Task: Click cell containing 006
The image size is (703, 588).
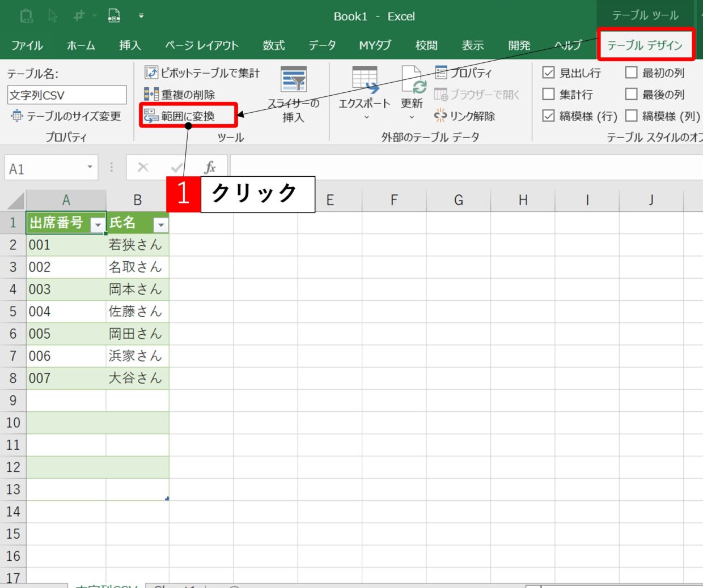Action: tap(66, 356)
